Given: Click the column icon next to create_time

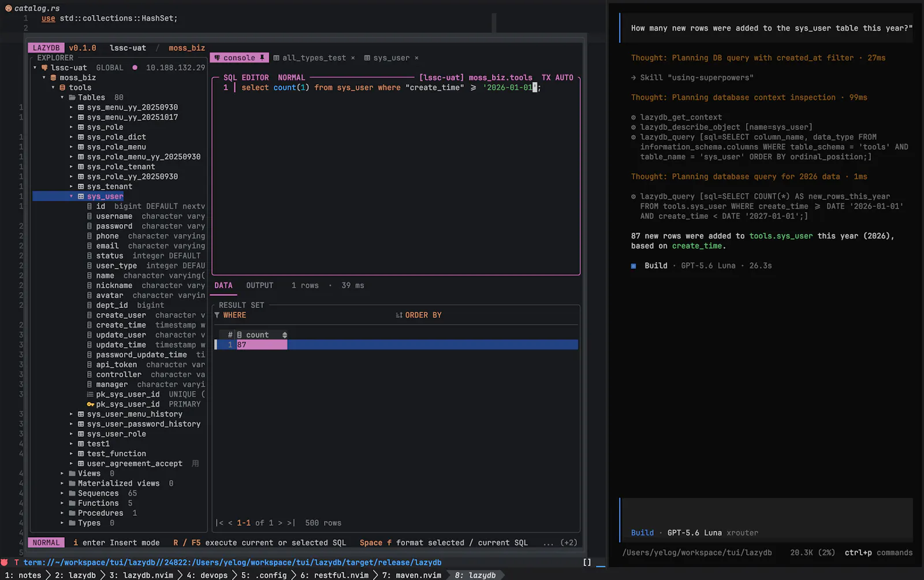Looking at the screenshot, I should (90, 325).
